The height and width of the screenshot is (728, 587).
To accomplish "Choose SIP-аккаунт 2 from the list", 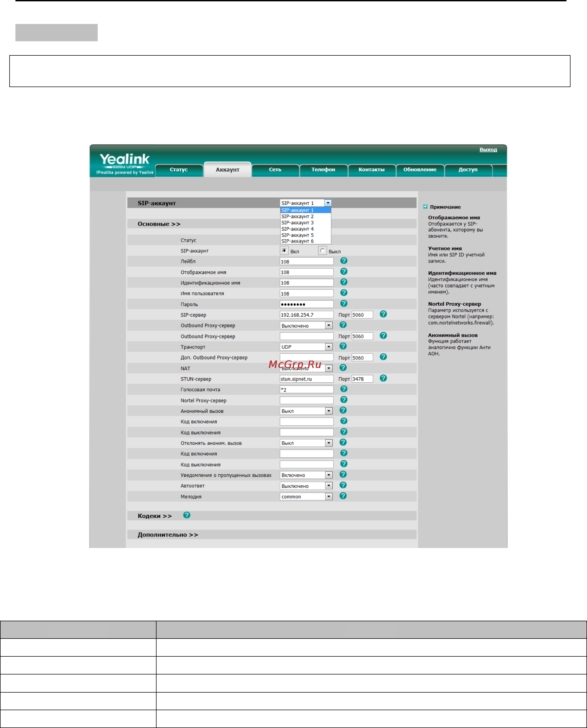I will coord(306,216).
